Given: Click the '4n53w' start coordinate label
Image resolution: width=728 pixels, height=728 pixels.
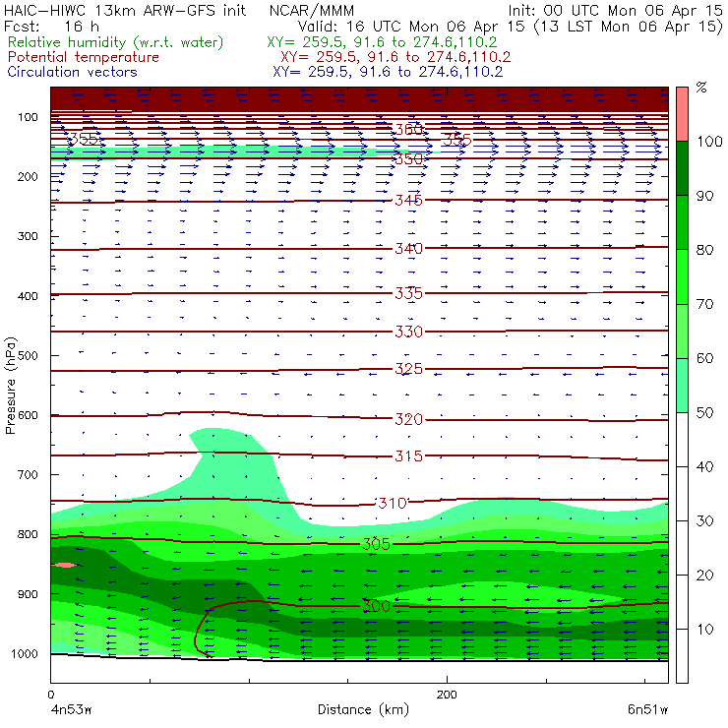Looking at the screenshot, I should (70, 710).
